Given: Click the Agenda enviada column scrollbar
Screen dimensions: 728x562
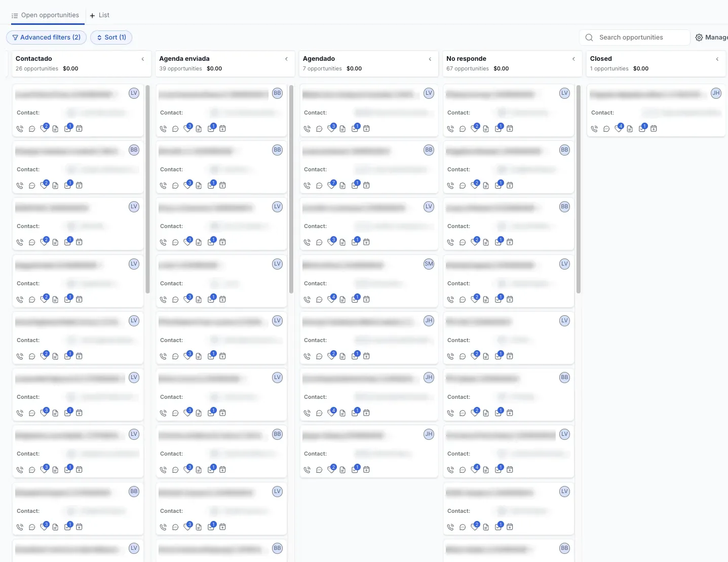Looking at the screenshot, I should [x=291, y=189].
